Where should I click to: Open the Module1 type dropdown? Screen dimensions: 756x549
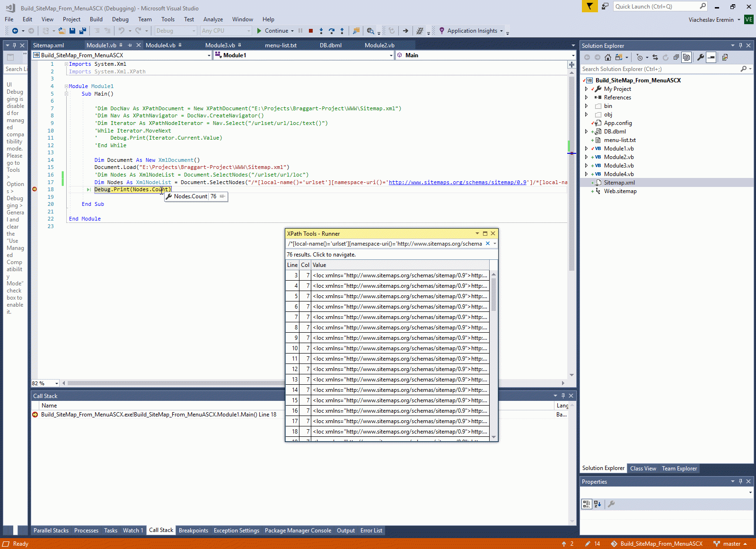pyautogui.click(x=304, y=55)
